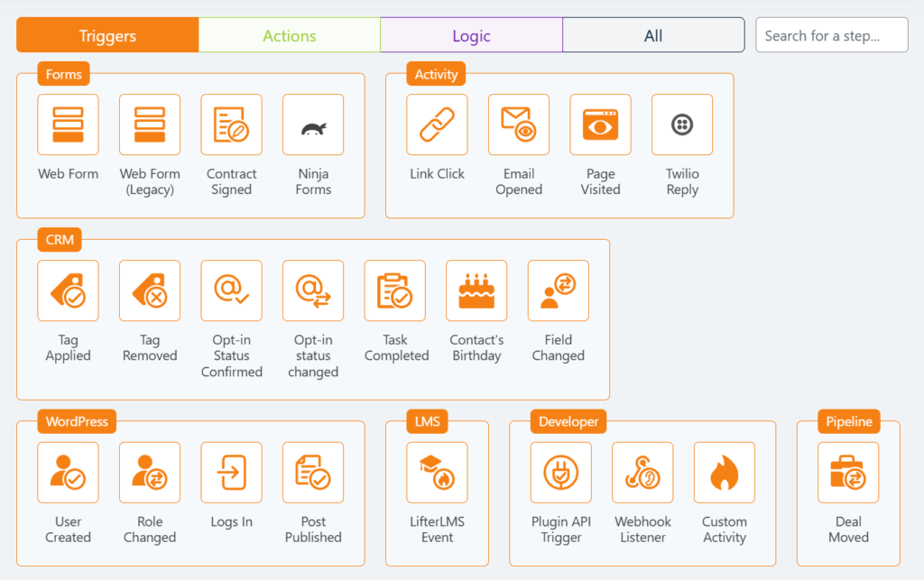Click the Tag Applied trigger
Viewport: 924px width, 580px height.
68,290
